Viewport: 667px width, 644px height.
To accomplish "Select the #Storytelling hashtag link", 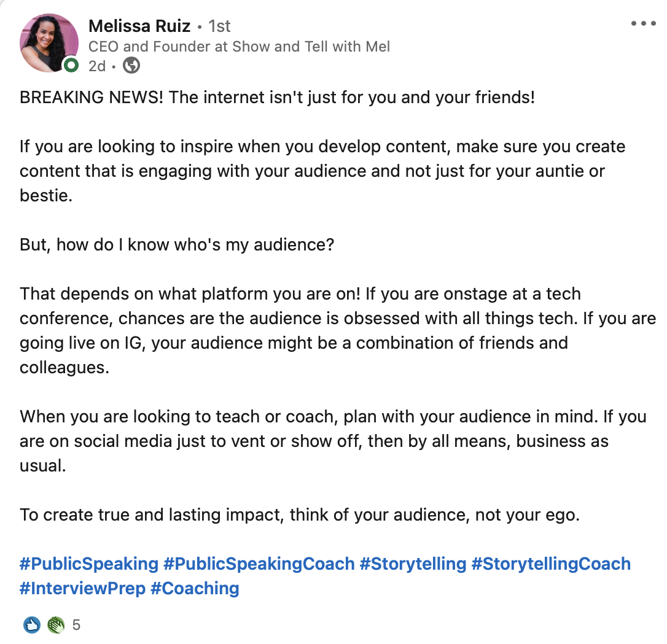I will [413, 564].
